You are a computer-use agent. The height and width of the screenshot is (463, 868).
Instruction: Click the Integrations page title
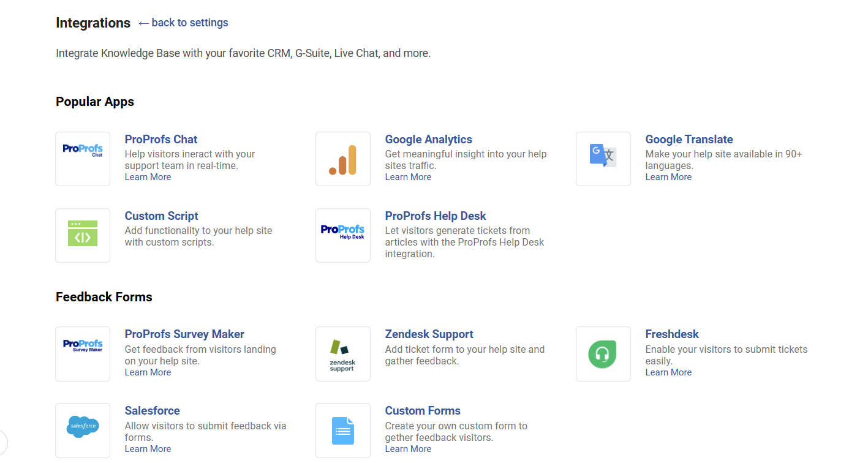click(93, 23)
